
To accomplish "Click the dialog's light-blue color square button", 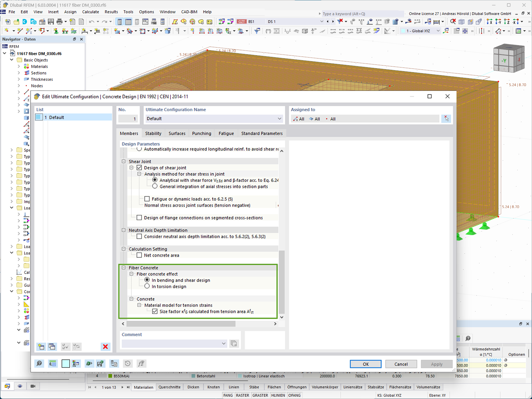I will click(x=66, y=364).
